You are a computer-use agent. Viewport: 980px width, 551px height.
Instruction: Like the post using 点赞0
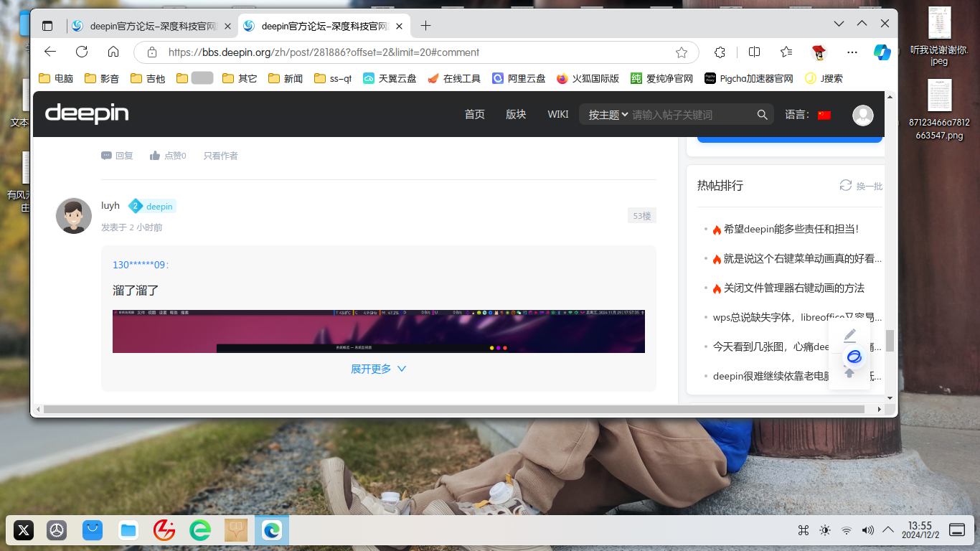[x=168, y=156]
